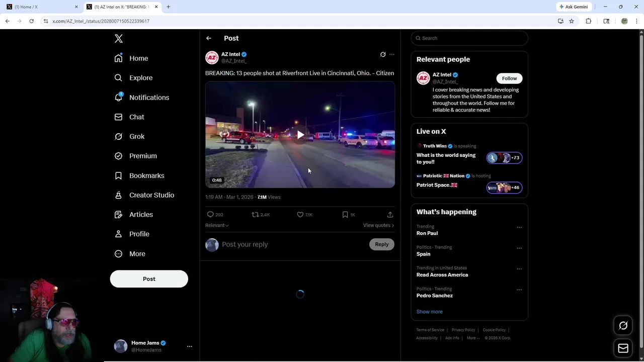Screen dimensions: 644x362
Task: Open AZ Intel avatar on post
Action: point(212,58)
